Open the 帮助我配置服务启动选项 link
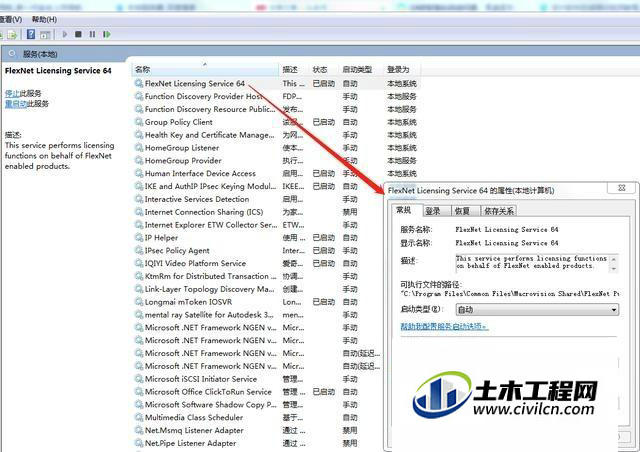 click(x=444, y=326)
